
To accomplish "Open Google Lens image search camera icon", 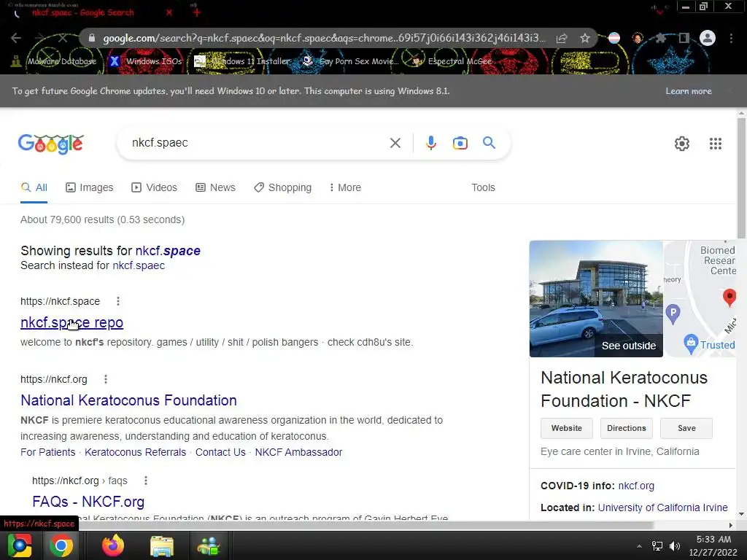I will click(460, 143).
